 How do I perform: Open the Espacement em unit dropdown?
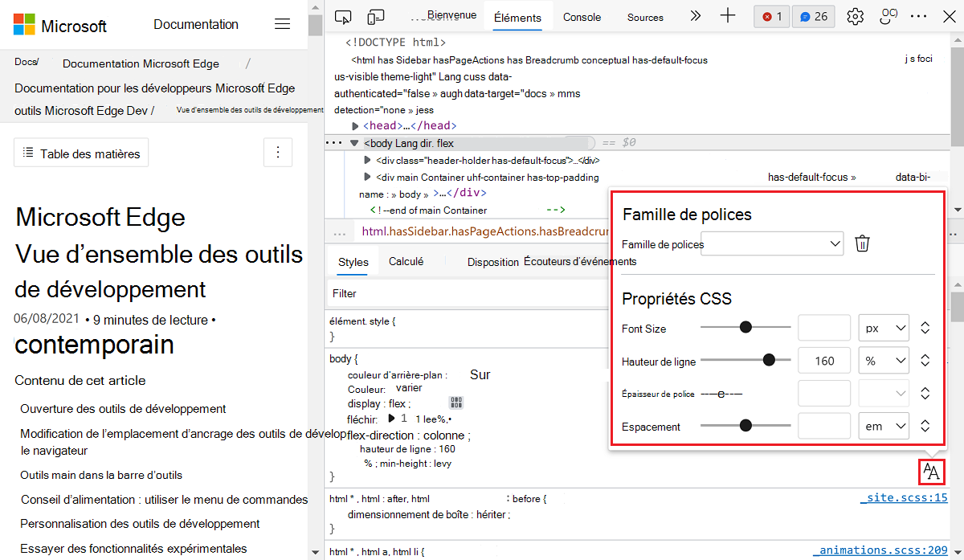[884, 427]
